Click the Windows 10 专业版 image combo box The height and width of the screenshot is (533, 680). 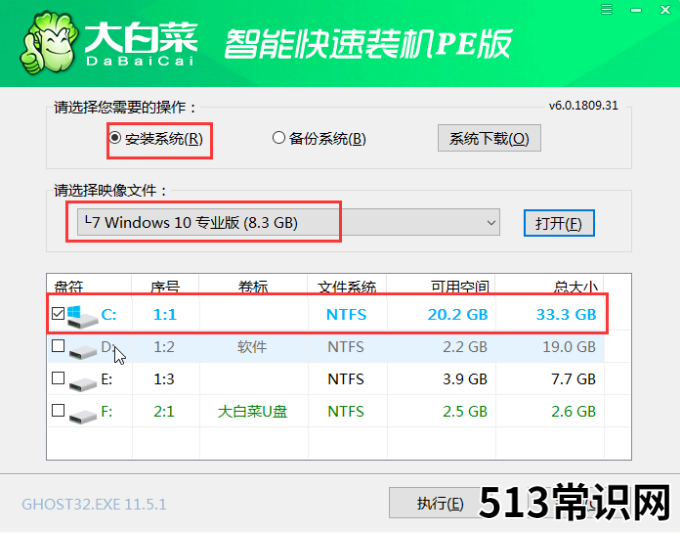click(288, 222)
